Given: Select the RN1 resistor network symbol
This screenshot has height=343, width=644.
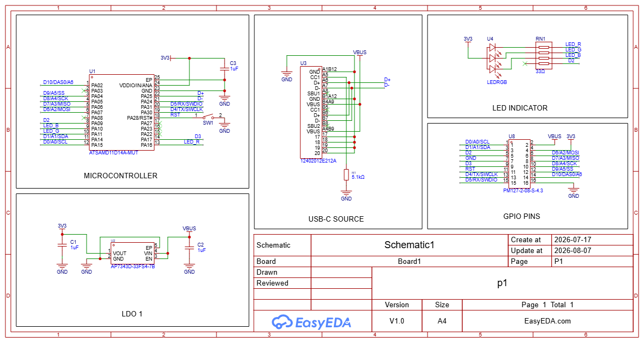Looking at the screenshot, I should (x=544, y=55).
